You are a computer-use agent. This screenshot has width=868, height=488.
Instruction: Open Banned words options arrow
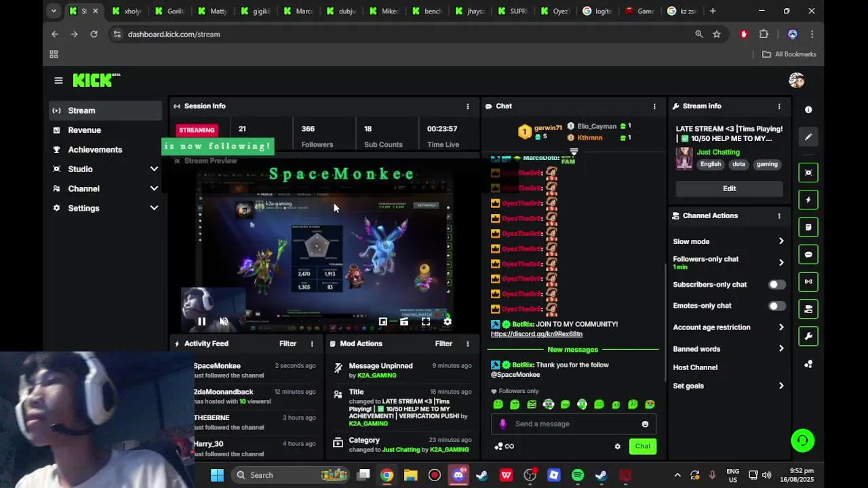[x=781, y=349]
